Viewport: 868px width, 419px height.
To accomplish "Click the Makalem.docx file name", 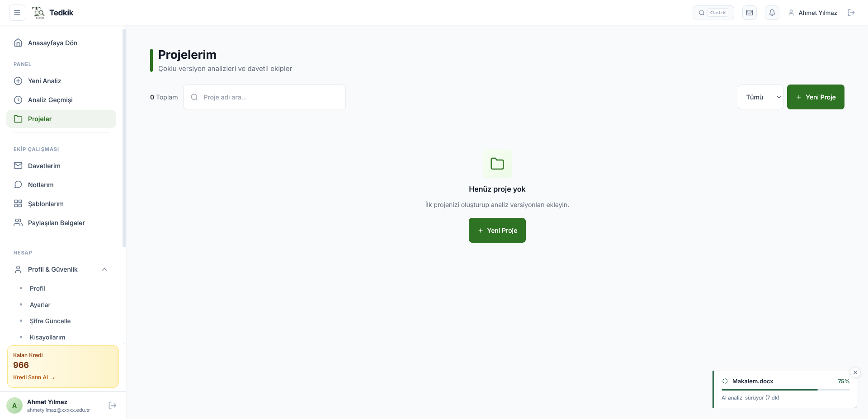I will tap(753, 381).
